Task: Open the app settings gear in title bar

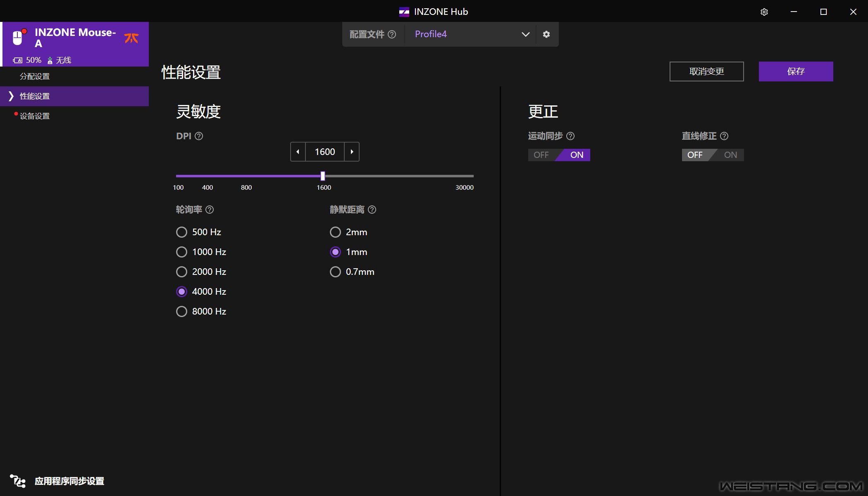Action: [764, 12]
